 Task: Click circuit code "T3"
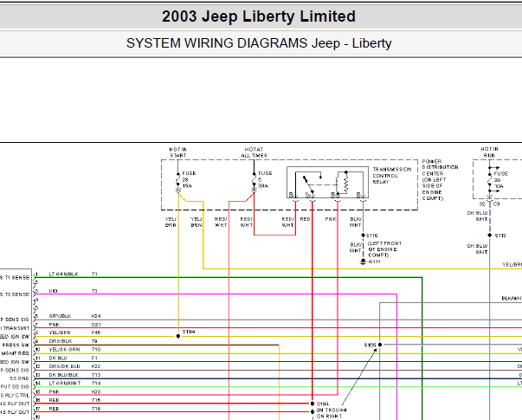[x=94, y=291]
